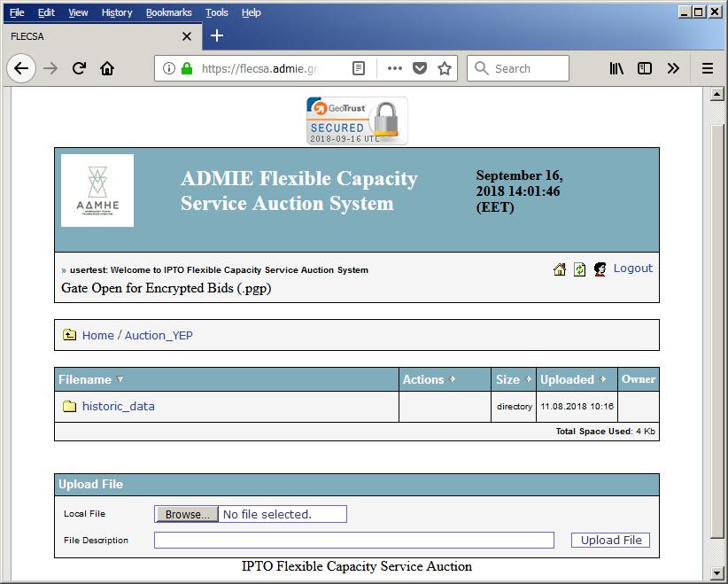Click the green padlock security icon
The height and width of the screenshot is (584, 728).
pyautogui.click(x=187, y=69)
